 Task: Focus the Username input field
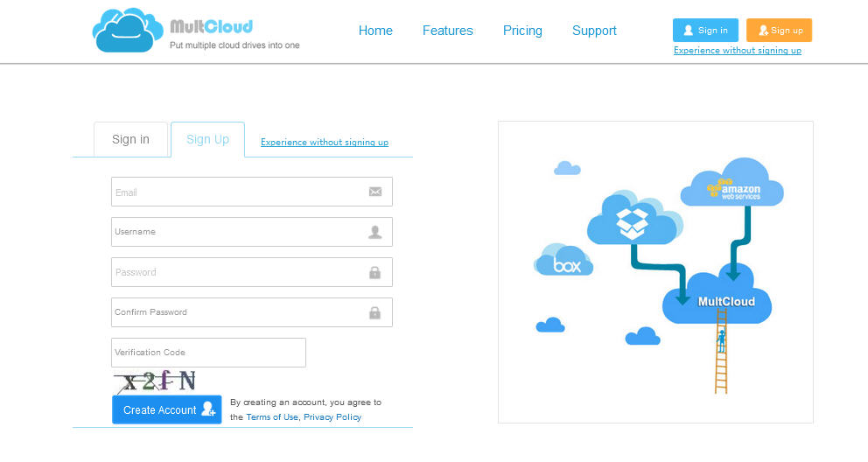[252, 232]
